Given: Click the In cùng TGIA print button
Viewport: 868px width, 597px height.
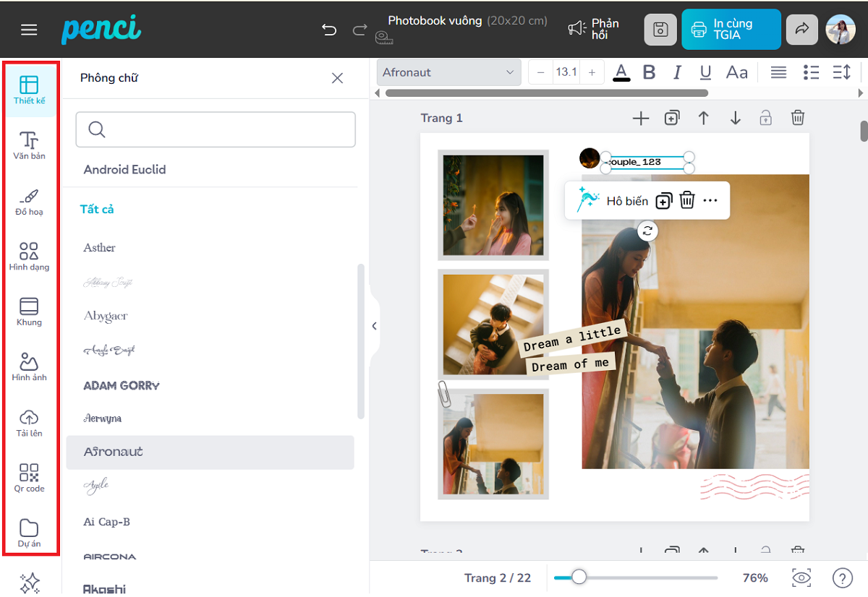Looking at the screenshot, I should pyautogui.click(x=731, y=30).
